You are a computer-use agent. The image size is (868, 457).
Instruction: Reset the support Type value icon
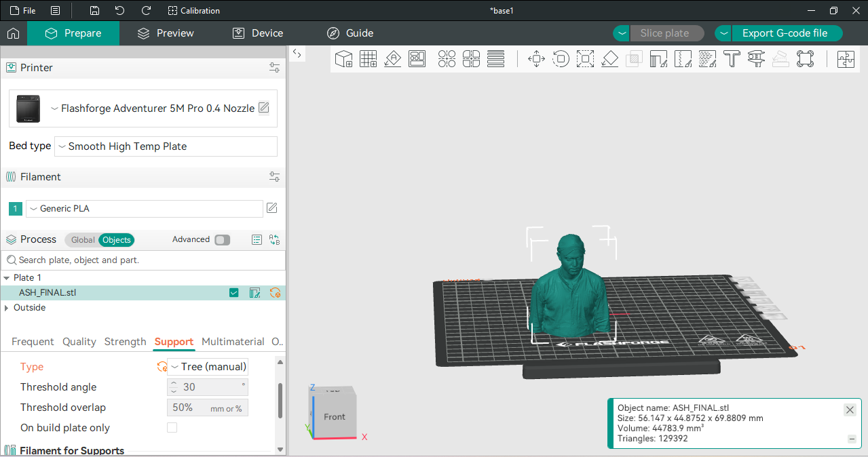(162, 367)
